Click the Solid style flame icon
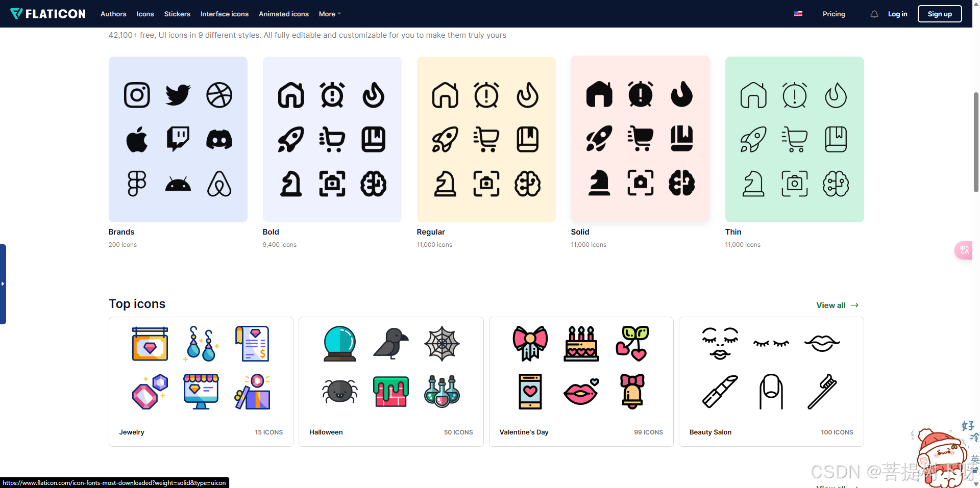Image resolution: width=980 pixels, height=488 pixels. coord(682,94)
